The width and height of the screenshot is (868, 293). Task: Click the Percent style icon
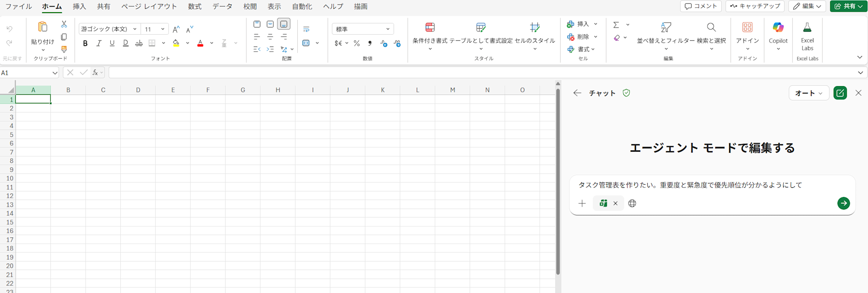[x=357, y=43]
